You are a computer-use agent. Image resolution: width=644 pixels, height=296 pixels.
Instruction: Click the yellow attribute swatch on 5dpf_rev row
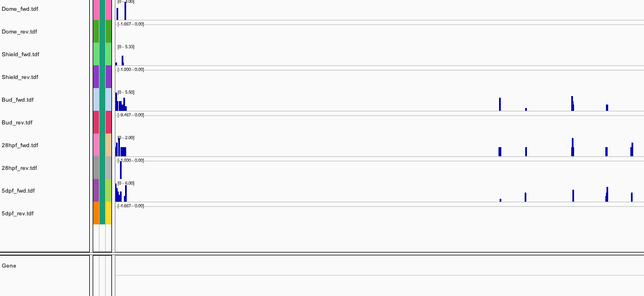pos(109,213)
